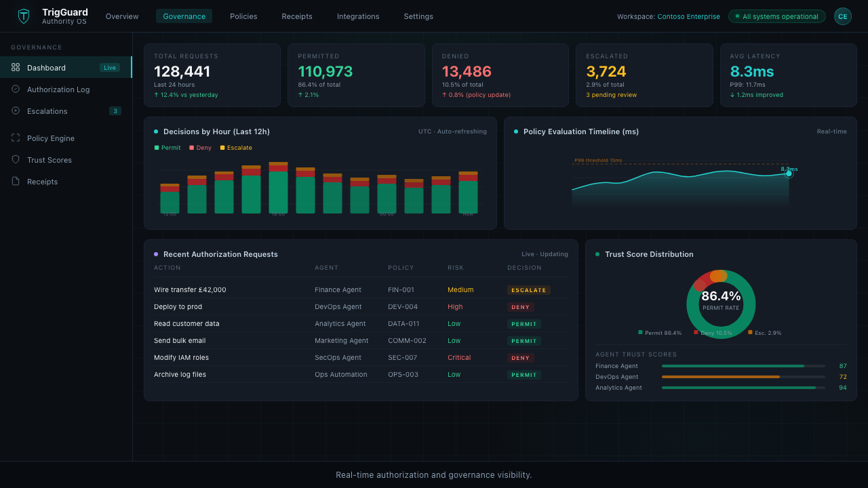The image size is (868, 488).
Task: Open Authorization Log in the sidebar
Action: coord(66,89)
